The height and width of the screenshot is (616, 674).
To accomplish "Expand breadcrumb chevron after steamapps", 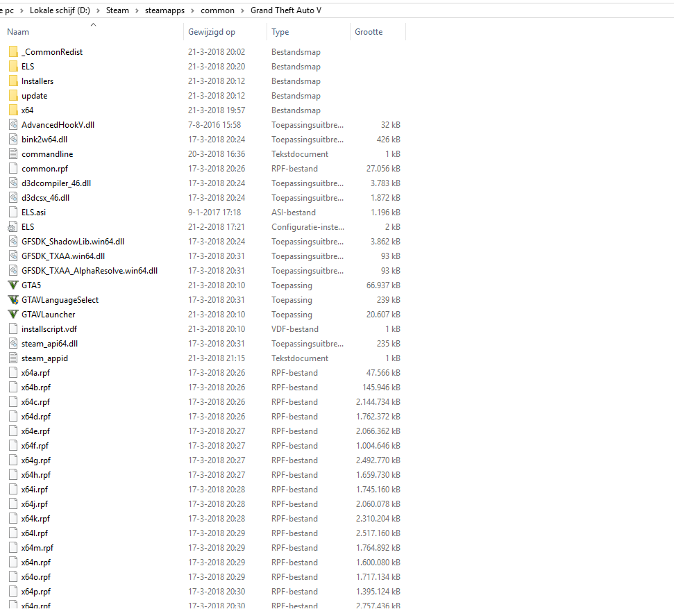I will 192,10.
